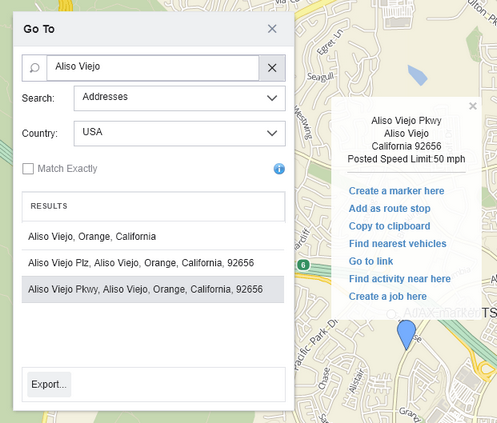Click Copy to clipboard link
Viewport: 497px width, 423px height.
coord(389,226)
